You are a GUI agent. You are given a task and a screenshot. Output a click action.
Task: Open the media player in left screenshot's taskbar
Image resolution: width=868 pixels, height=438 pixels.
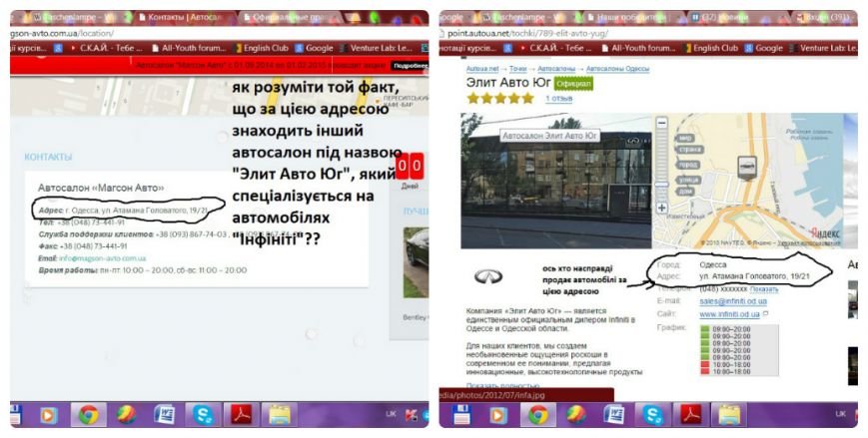pyautogui.click(x=49, y=415)
